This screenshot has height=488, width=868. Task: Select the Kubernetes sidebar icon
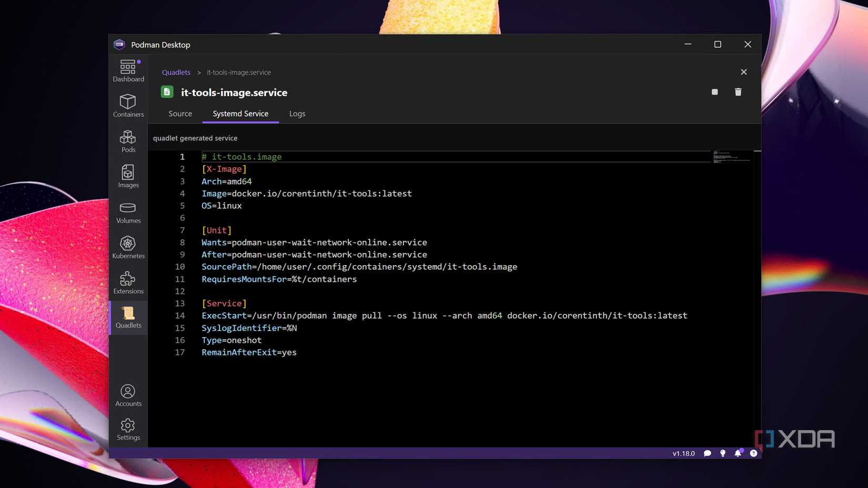pos(128,247)
